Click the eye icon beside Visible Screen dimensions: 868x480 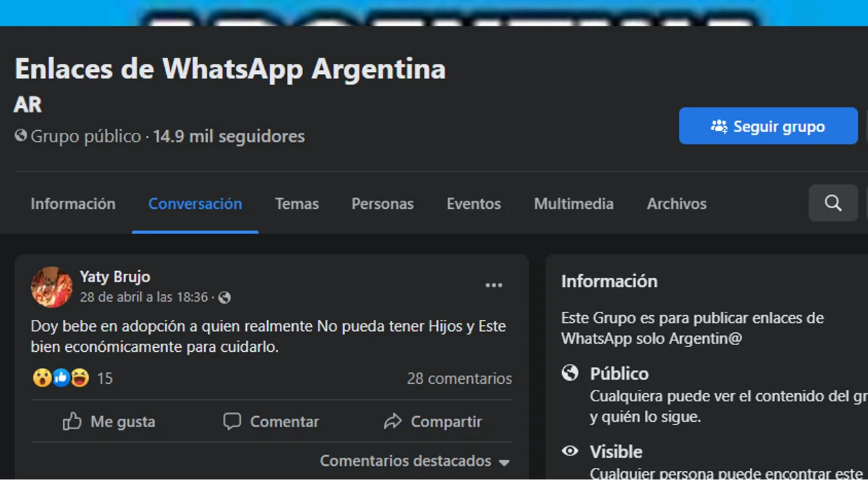point(570,451)
